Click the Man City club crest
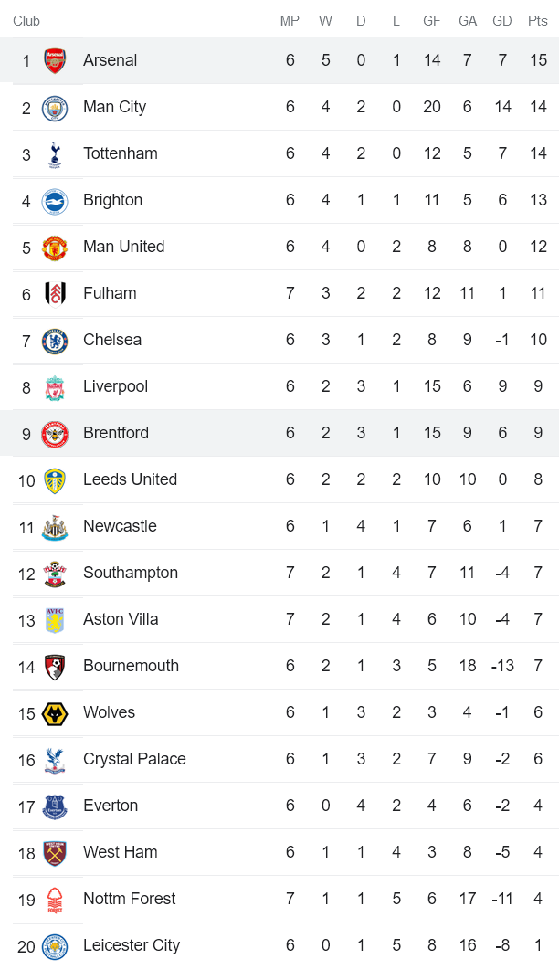 point(55,107)
